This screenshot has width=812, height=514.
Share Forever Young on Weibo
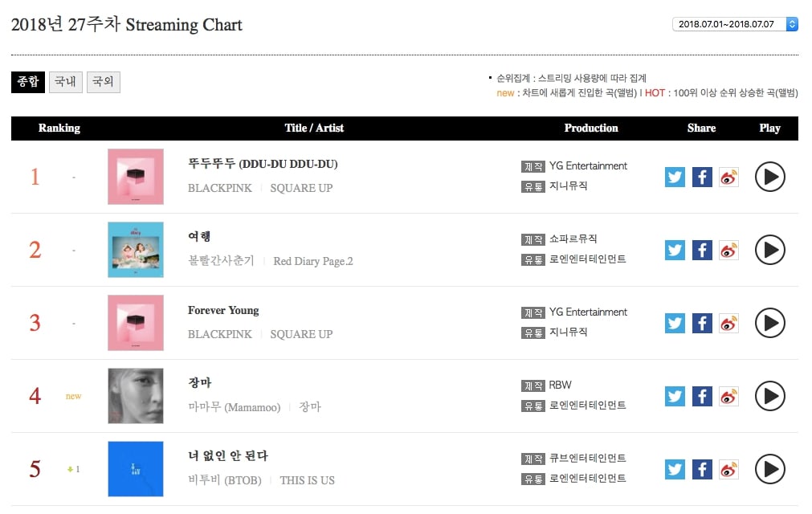[x=728, y=323]
